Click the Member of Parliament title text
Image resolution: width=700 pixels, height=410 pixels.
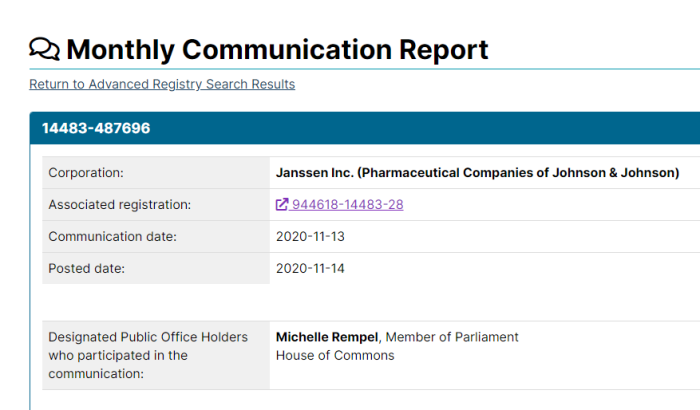[452, 337]
